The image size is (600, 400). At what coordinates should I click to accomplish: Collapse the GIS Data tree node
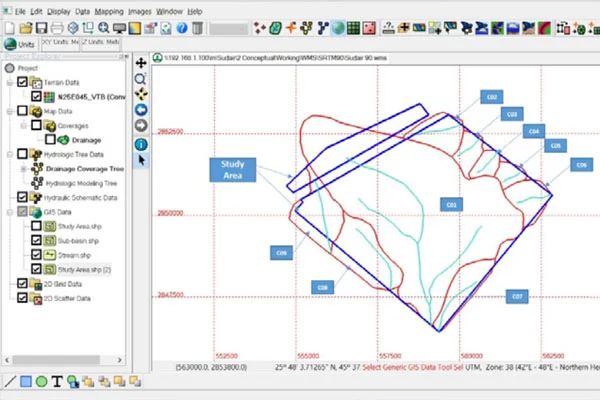10,212
